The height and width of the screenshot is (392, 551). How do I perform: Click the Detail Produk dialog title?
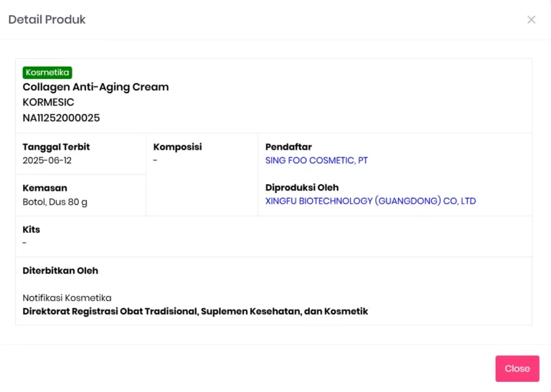(47, 19)
